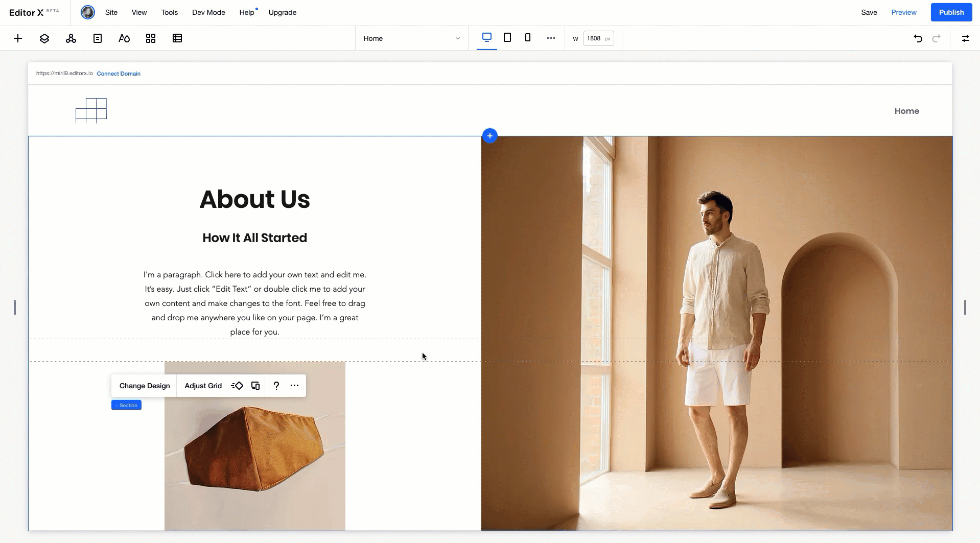Click the left canvas resize handle

pos(15,308)
